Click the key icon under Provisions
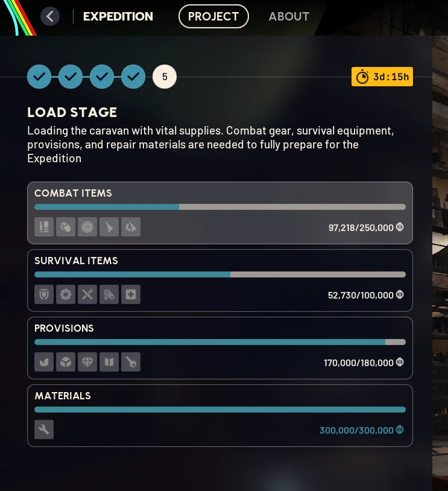 click(x=131, y=362)
